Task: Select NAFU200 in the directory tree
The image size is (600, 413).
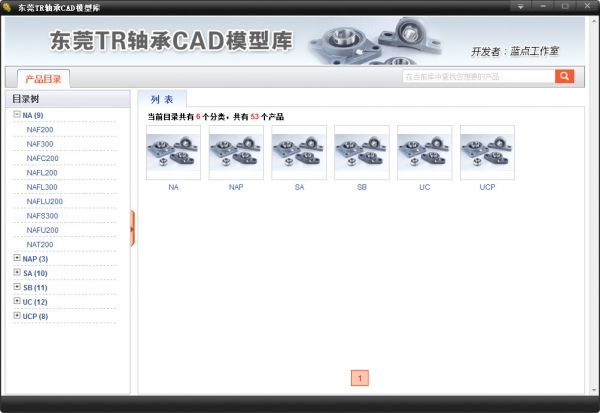Action: coord(42,230)
